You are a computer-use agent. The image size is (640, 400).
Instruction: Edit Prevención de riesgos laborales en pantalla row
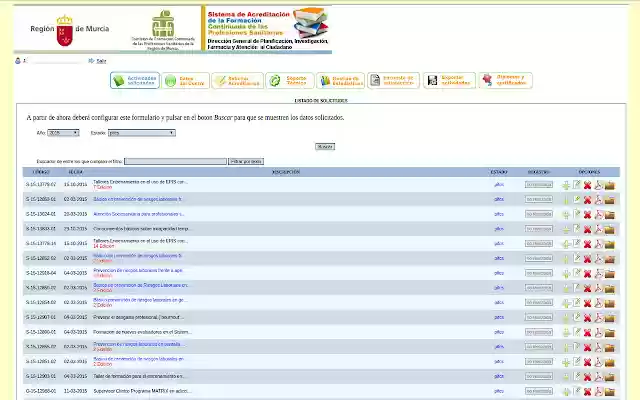576,347
